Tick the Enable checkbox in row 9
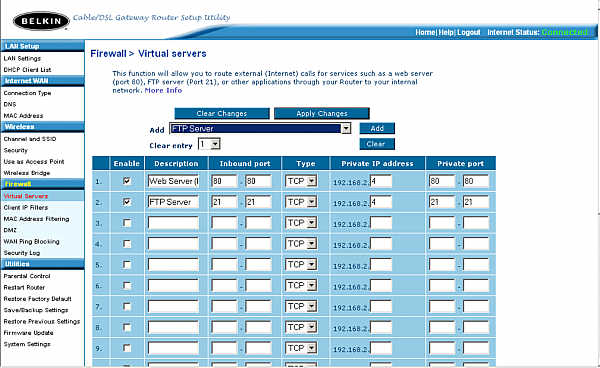The width and height of the screenshot is (600, 368). click(127, 348)
